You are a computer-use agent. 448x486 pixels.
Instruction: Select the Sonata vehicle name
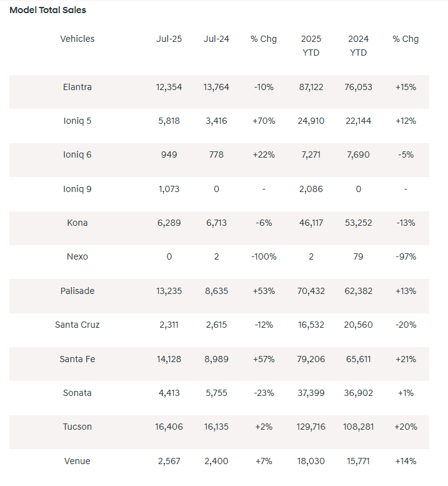pos(77,393)
